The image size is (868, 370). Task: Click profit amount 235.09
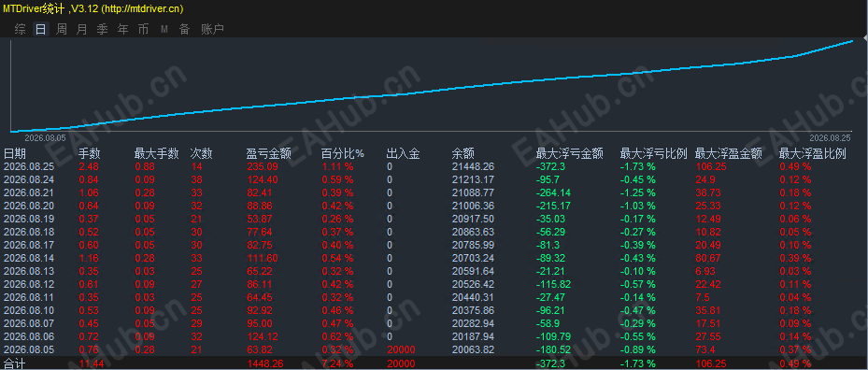click(x=262, y=166)
